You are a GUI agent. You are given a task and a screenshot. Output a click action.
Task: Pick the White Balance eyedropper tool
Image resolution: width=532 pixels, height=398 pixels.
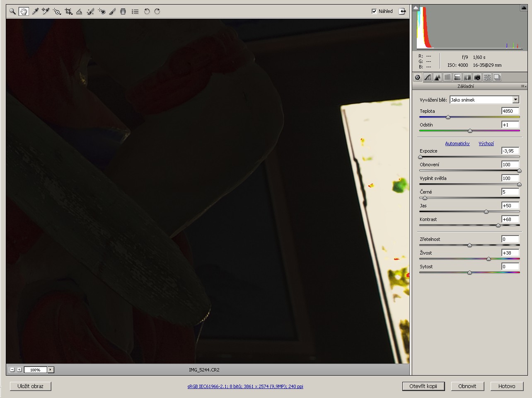pos(35,12)
